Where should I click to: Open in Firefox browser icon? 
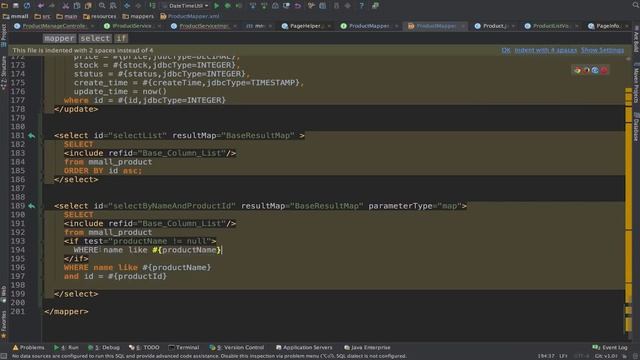tap(586, 70)
